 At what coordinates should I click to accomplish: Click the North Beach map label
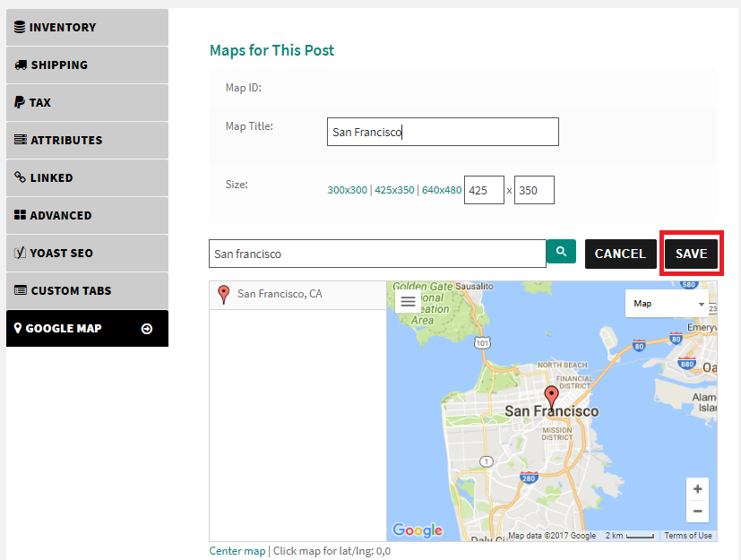click(563, 366)
